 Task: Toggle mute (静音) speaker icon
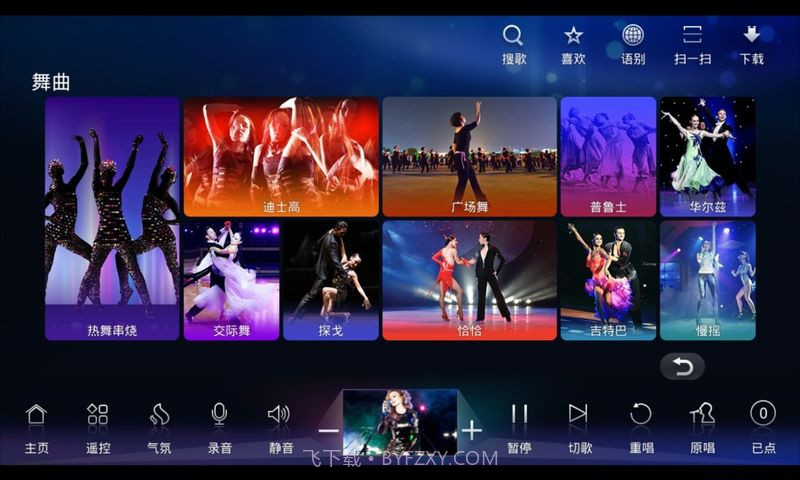pyautogui.click(x=280, y=416)
